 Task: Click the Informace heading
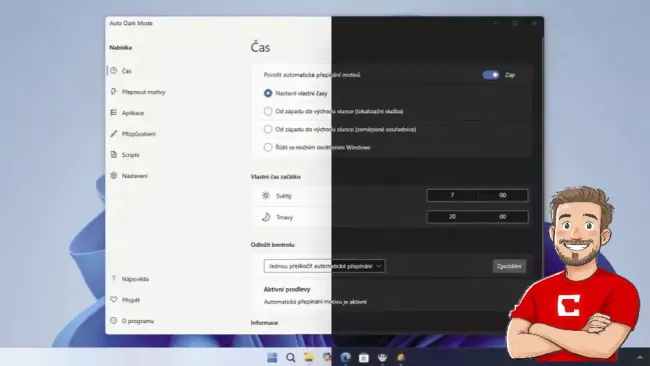(264, 322)
